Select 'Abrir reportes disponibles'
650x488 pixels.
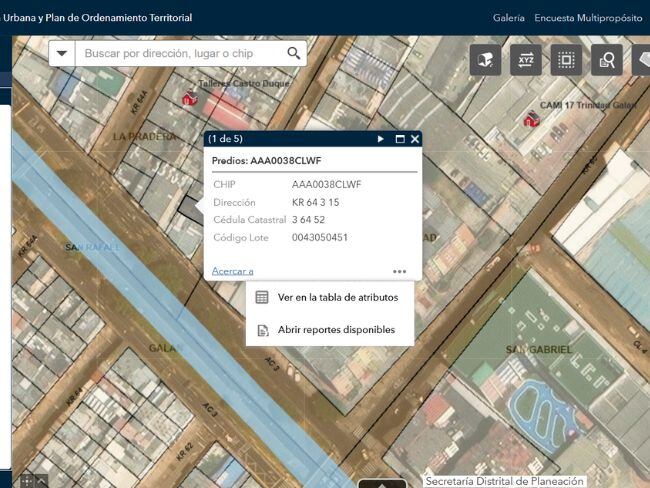pos(335,330)
